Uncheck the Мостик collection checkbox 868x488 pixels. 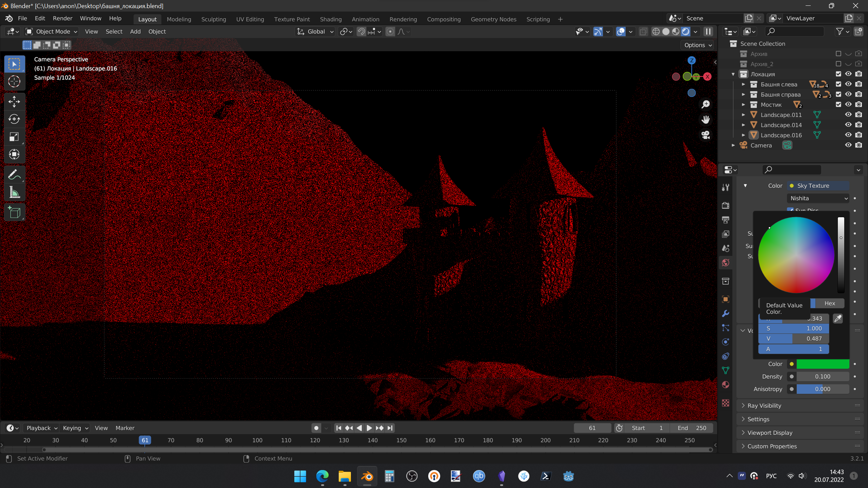[839, 104]
